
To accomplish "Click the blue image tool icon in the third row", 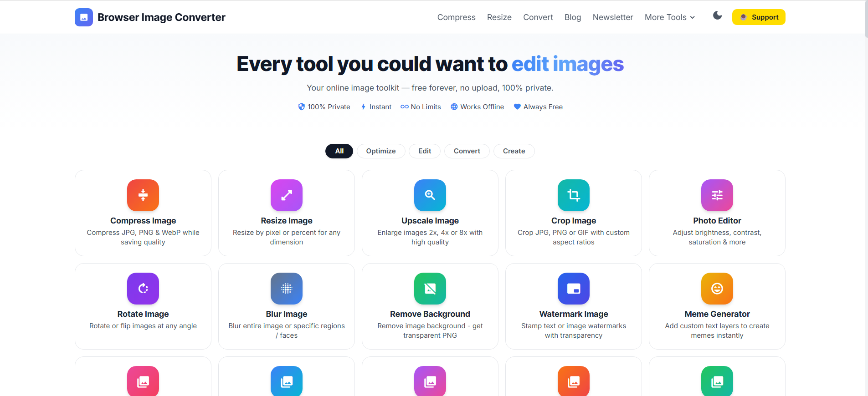I will 287,381.
